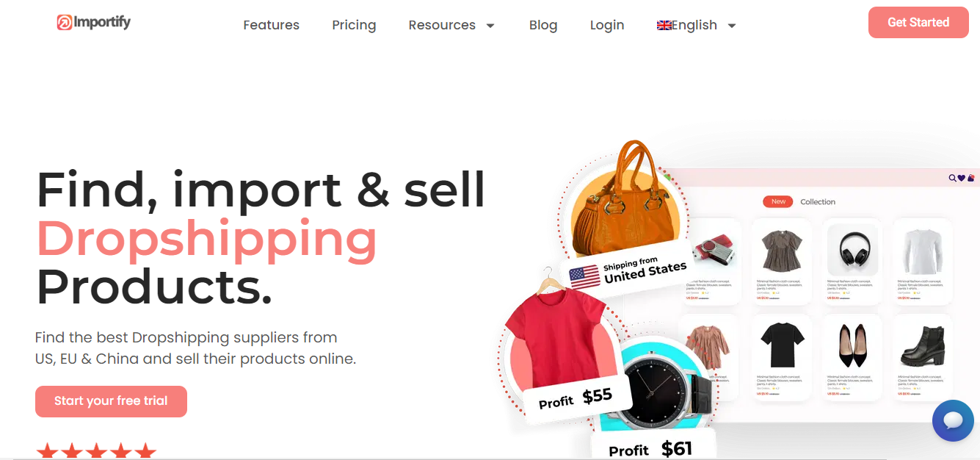The height and width of the screenshot is (460, 980).
Task: Click the five-star rating icons
Action: pos(96,451)
